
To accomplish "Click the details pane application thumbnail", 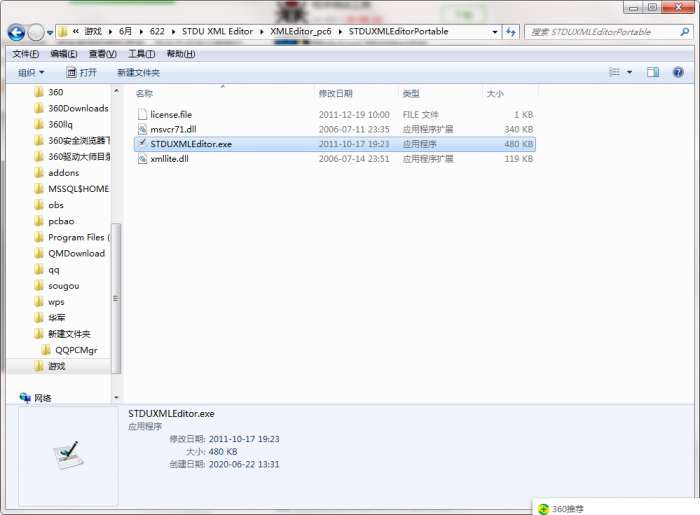I will click(68, 455).
